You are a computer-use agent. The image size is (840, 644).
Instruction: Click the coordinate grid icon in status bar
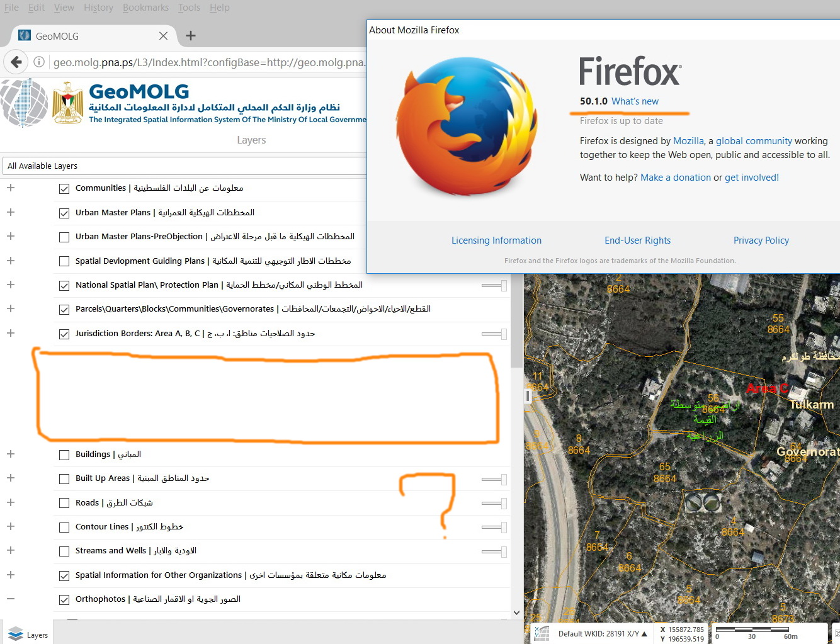541,633
